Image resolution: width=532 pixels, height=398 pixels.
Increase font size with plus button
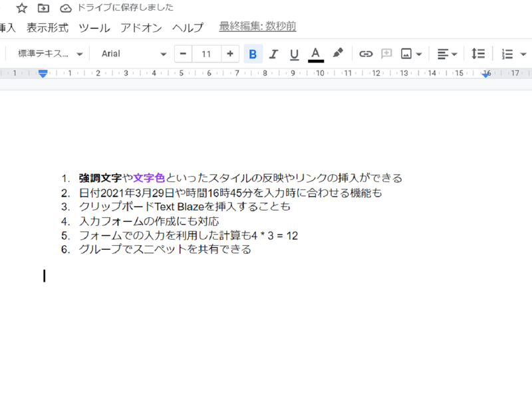[229, 53]
